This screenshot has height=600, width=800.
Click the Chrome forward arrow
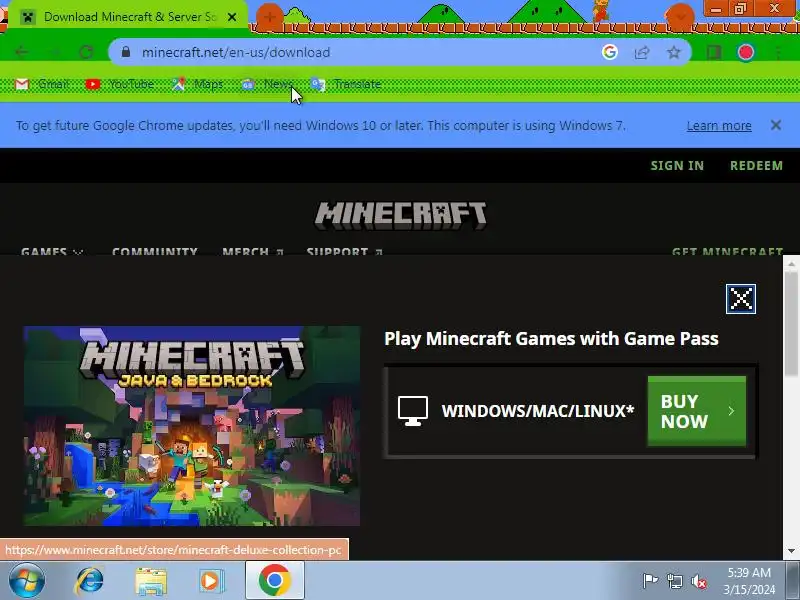coord(54,52)
